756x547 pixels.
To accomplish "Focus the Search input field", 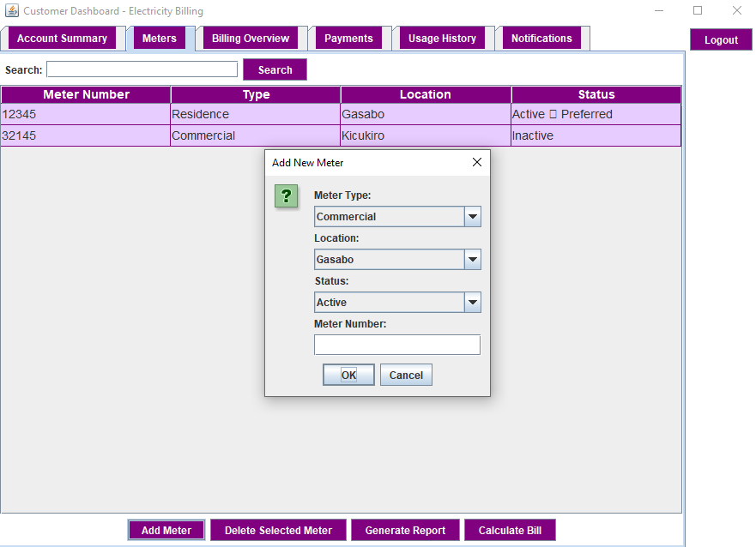I will pyautogui.click(x=142, y=69).
